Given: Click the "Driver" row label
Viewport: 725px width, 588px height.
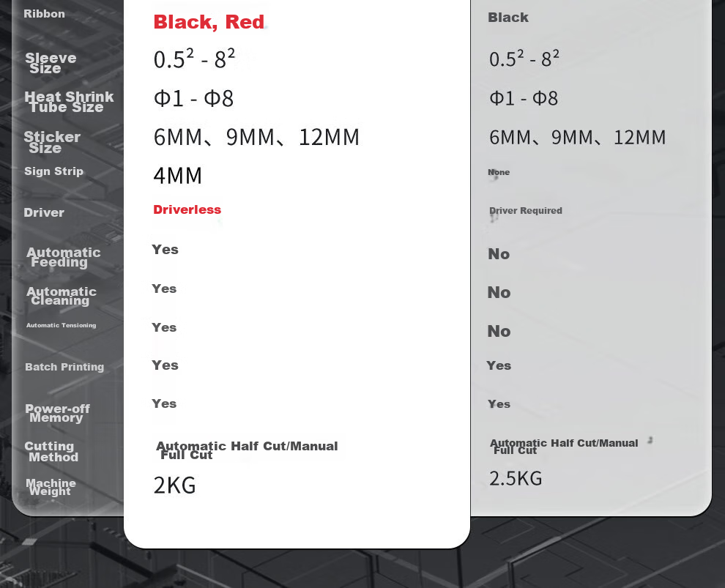Looking at the screenshot, I should pyautogui.click(x=44, y=212).
